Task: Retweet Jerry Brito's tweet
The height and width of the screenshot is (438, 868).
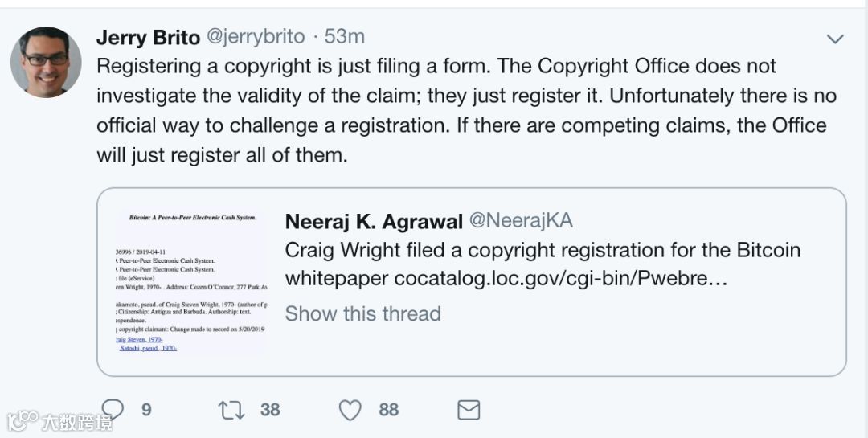Action: (231, 410)
